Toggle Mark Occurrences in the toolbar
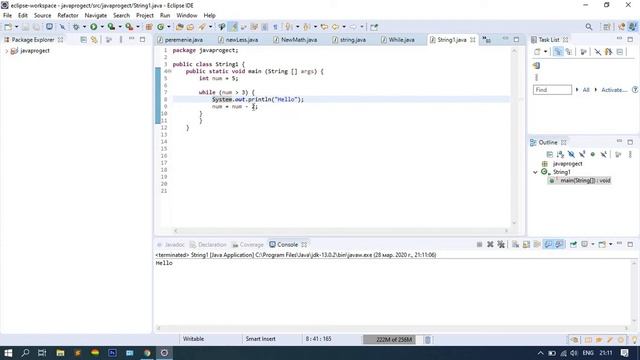This screenshot has height=360, width=640. (x=233, y=27)
